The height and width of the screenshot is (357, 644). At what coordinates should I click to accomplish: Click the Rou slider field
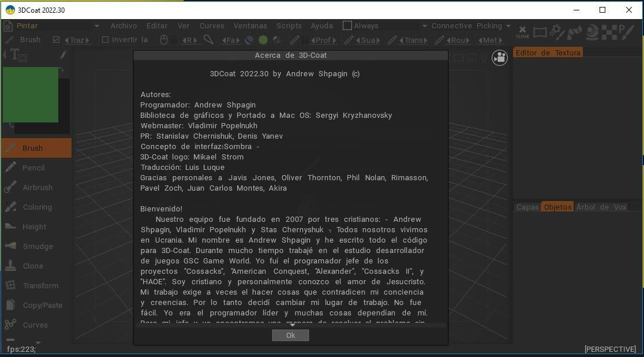458,40
